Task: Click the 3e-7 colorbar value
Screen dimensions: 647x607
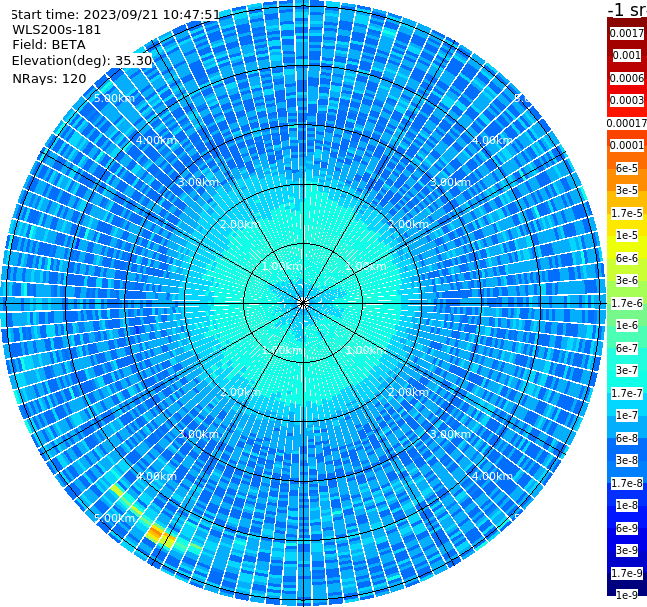Action: [627, 370]
